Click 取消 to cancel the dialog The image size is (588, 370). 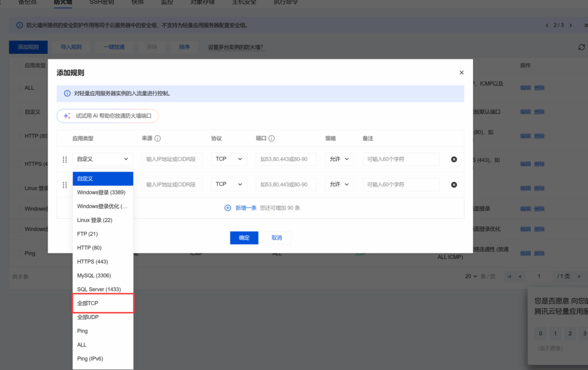tap(276, 238)
